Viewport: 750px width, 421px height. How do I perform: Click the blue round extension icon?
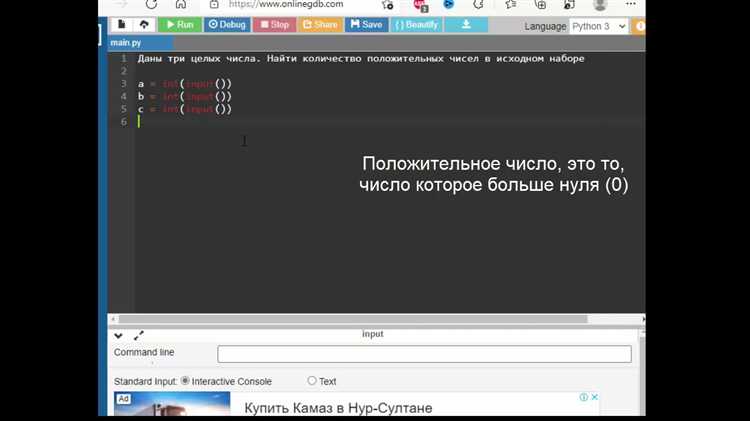449,4
